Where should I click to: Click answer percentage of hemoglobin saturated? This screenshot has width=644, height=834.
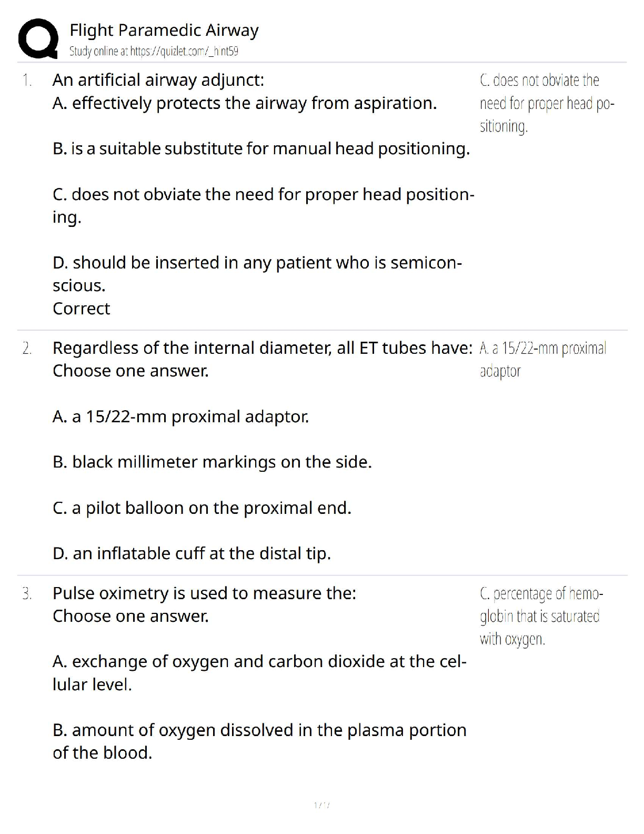(541, 616)
